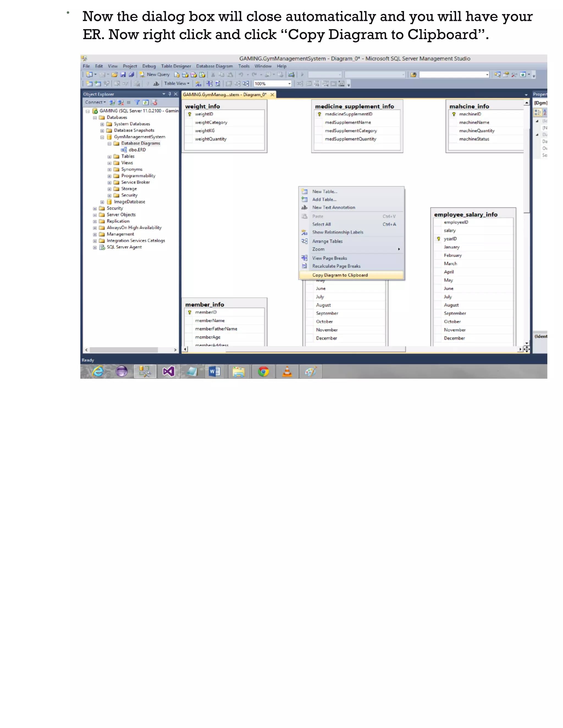Open Visual Studio from the taskbar
The width and height of the screenshot is (563, 728).
click(x=169, y=371)
